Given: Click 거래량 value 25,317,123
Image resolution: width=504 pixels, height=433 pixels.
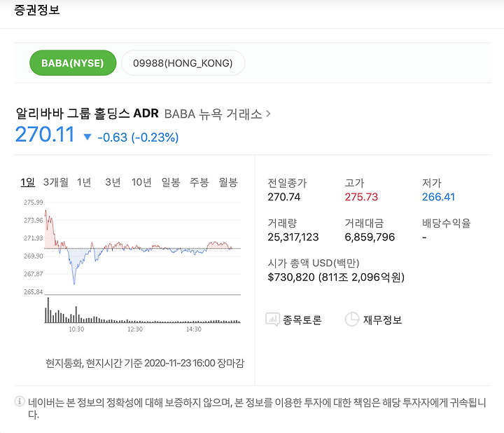Looking at the screenshot, I should click(x=293, y=237).
